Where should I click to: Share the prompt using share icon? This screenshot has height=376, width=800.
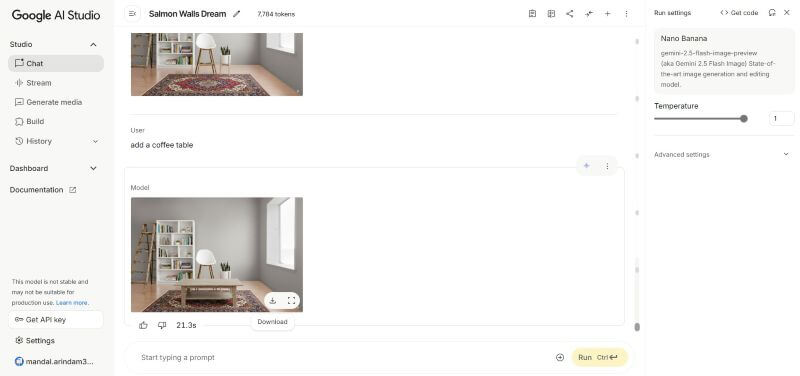coord(569,14)
